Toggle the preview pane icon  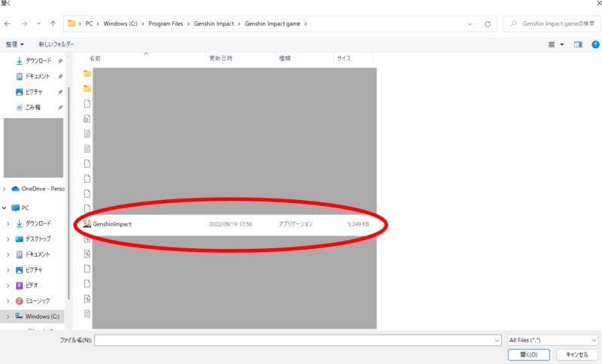coord(578,44)
